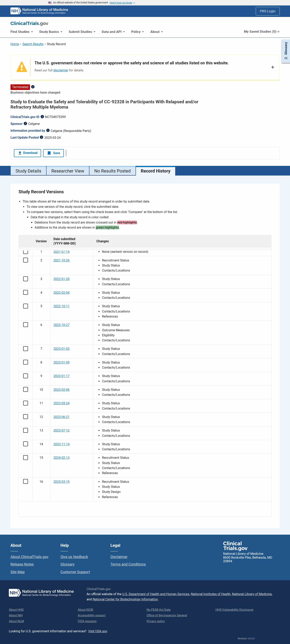Click the info icon next to Sponsor

point(25,123)
